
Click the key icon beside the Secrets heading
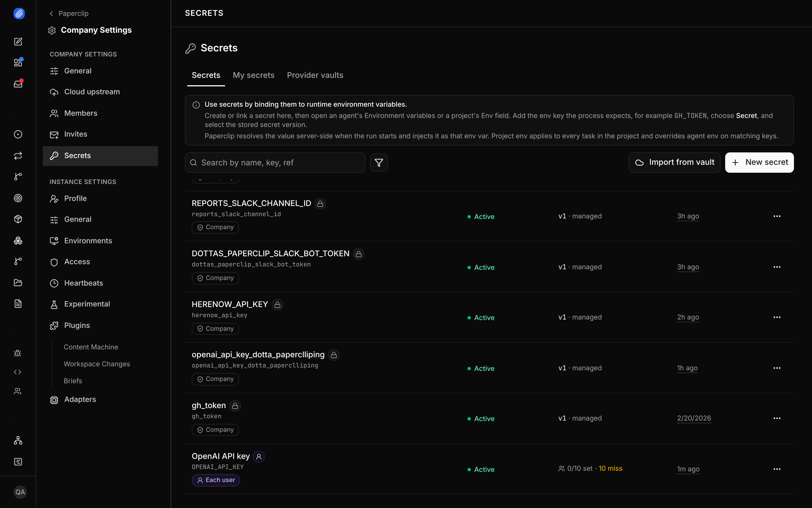pyautogui.click(x=191, y=48)
